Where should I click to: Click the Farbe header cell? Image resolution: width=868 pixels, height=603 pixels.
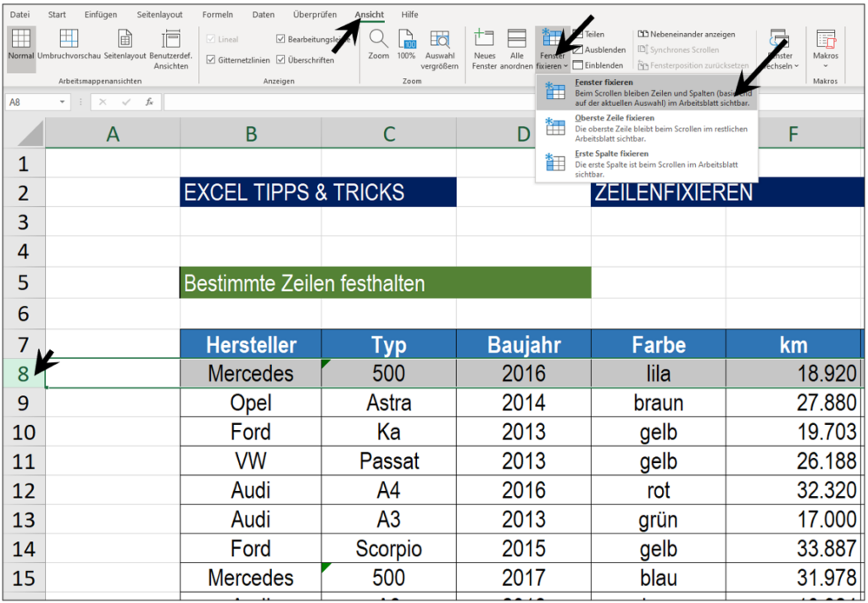(x=659, y=344)
